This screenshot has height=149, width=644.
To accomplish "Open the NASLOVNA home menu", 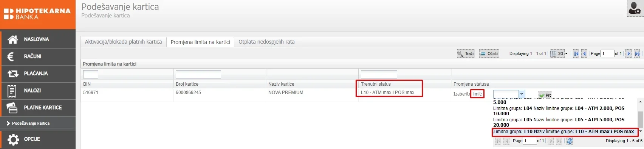I will [x=38, y=39].
